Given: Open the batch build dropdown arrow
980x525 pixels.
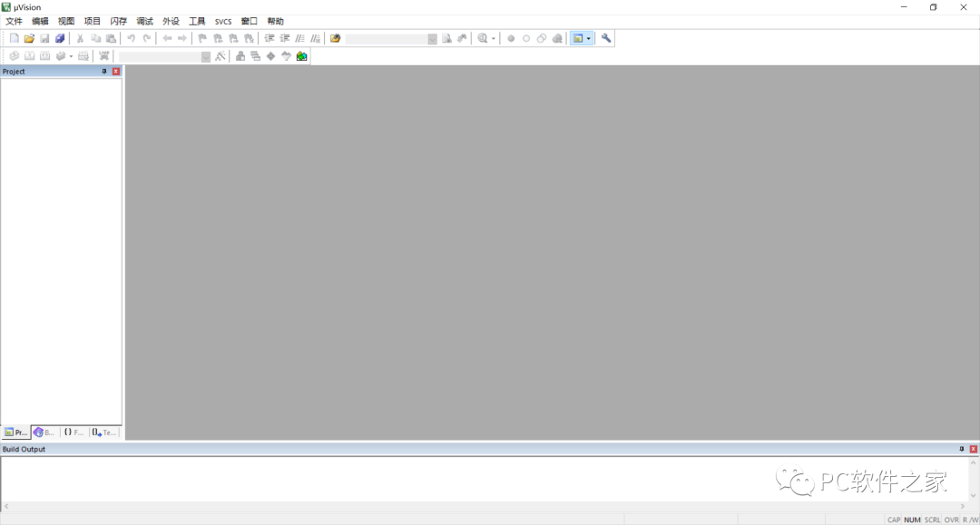Looking at the screenshot, I should [71, 56].
